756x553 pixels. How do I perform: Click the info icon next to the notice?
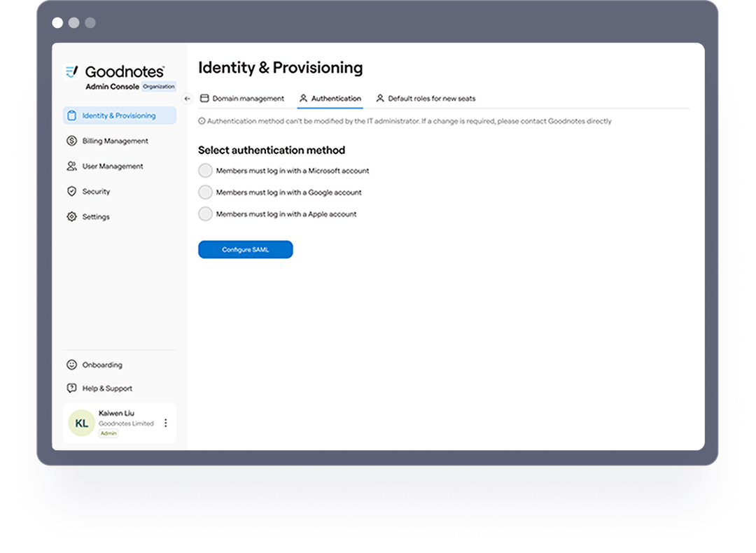tap(203, 120)
